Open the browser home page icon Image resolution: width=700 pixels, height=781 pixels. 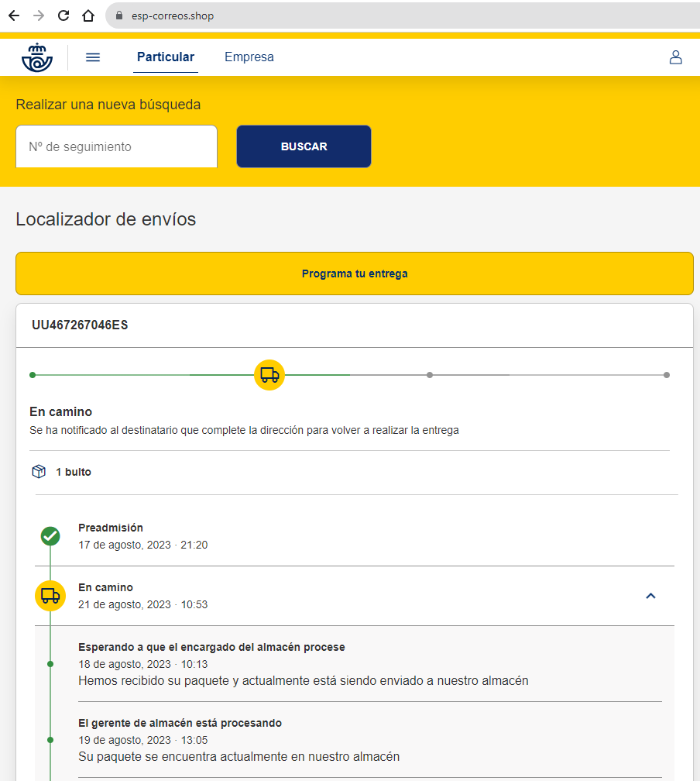pos(88,15)
